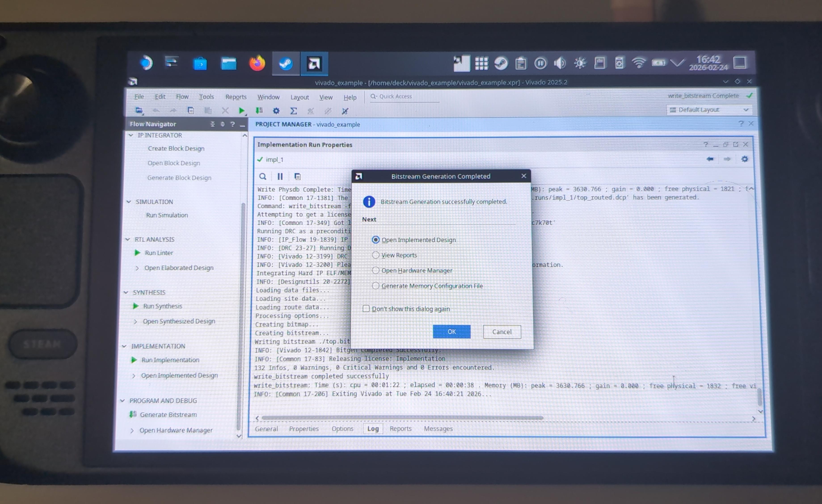Open the run properties gear icon
The height and width of the screenshot is (504, 822).
744,159
